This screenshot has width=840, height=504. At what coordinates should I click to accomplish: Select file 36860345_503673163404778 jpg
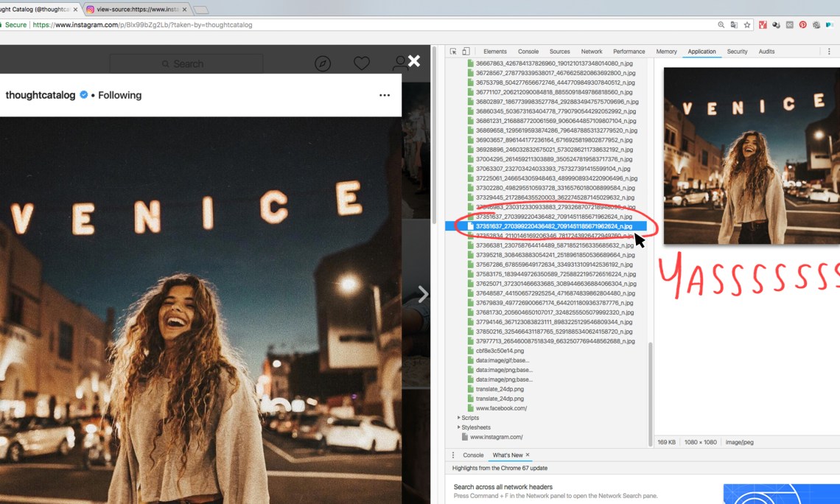pyautogui.click(x=556, y=111)
